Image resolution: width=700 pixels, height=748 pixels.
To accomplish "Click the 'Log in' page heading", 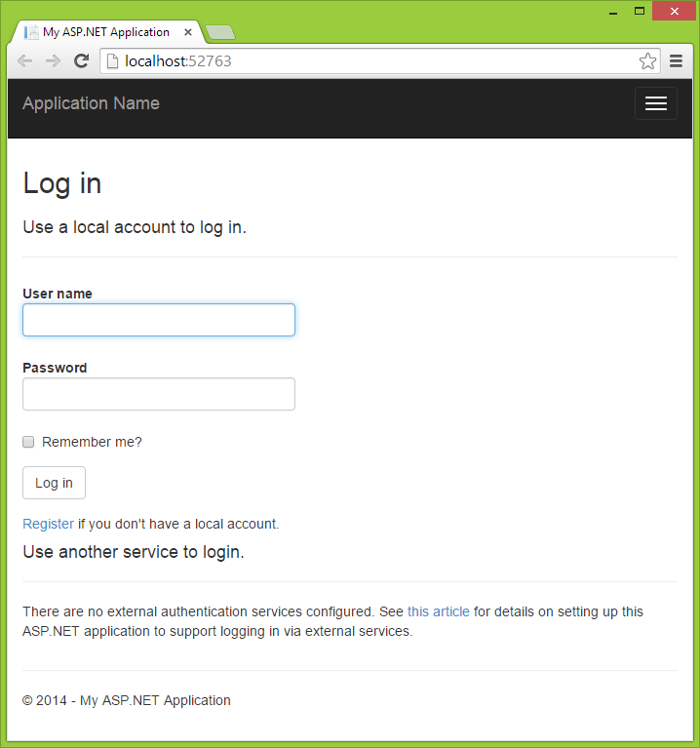I will 62,183.
